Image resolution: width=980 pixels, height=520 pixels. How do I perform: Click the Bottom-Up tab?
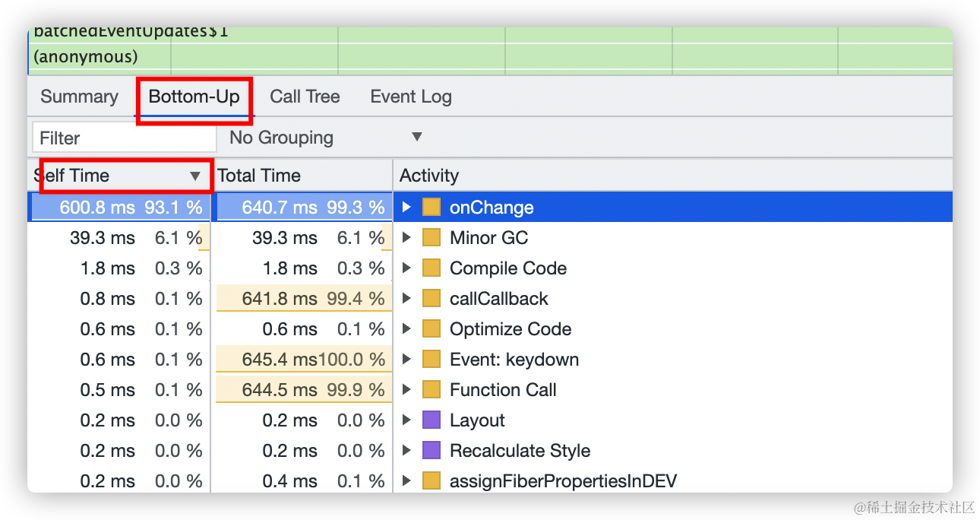point(194,97)
